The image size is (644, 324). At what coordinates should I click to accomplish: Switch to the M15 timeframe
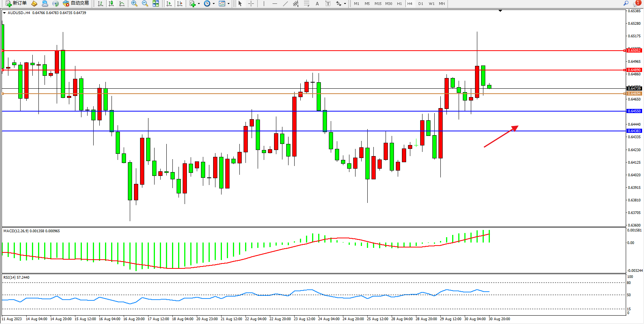[378, 3]
